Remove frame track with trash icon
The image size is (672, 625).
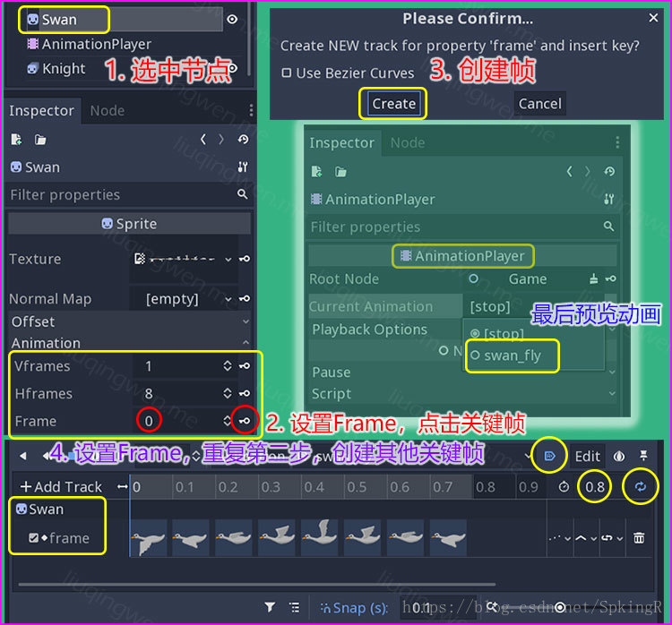639,537
